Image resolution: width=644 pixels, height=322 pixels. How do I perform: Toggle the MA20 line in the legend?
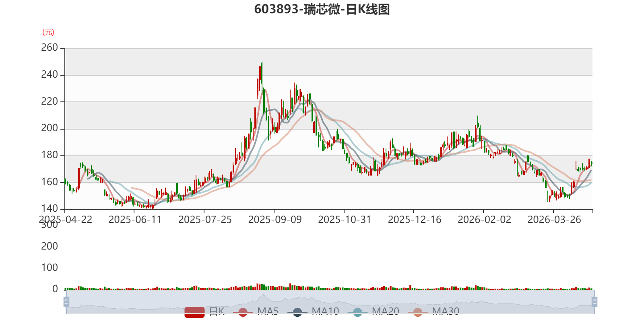(x=374, y=312)
